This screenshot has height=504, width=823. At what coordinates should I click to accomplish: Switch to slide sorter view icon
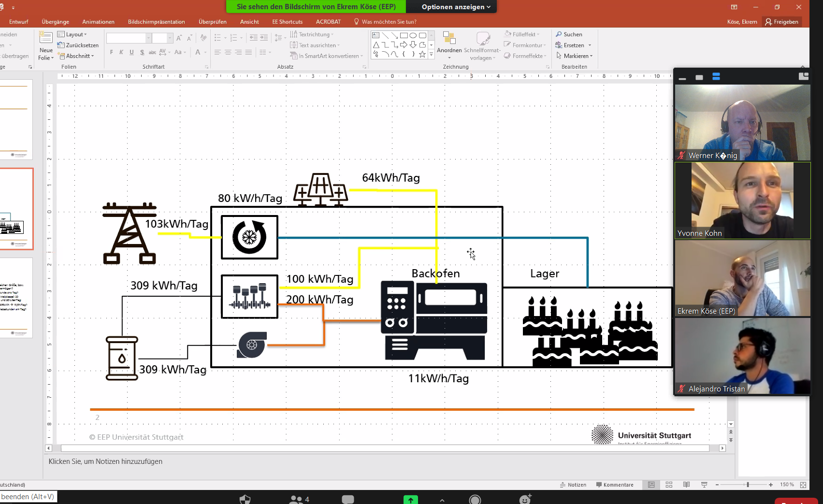pyautogui.click(x=669, y=485)
